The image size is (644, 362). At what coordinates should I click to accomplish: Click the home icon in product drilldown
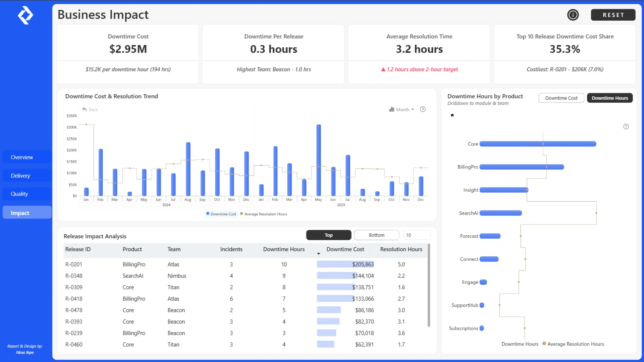click(x=452, y=115)
